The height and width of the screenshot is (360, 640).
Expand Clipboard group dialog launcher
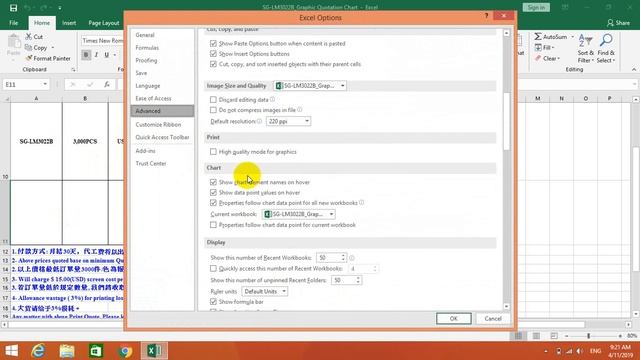73,70
